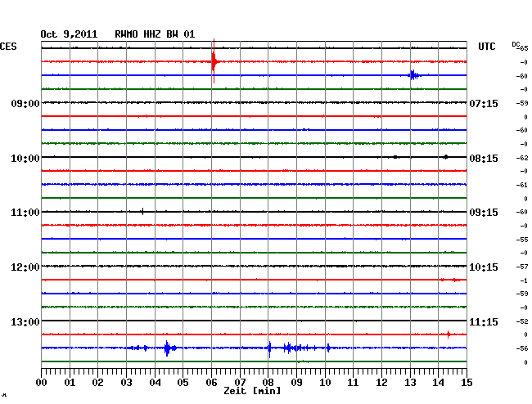Click the 13 minute axis tick label
Image resolution: width=532 pixels, height=404 pixels.
(410, 383)
